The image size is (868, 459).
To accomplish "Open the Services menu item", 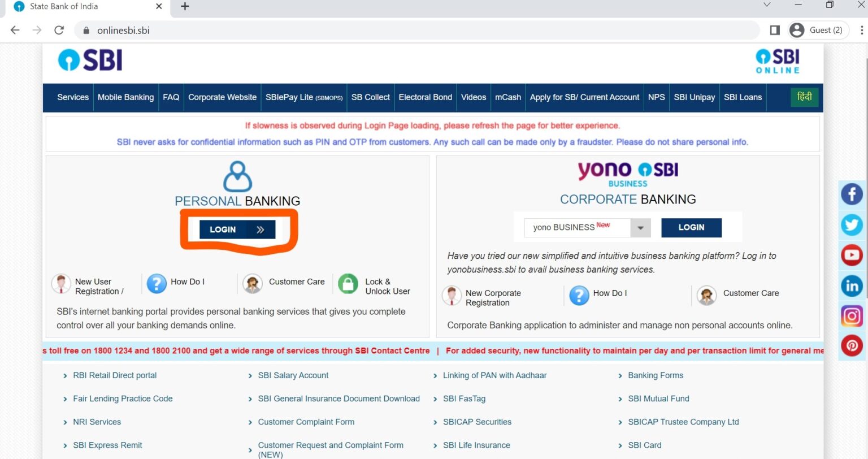I will coord(73,97).
